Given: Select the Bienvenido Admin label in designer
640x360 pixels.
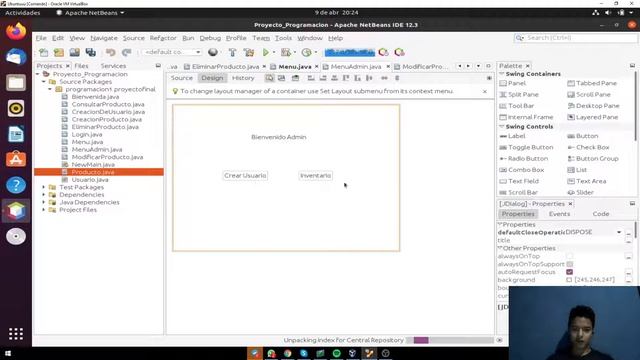Looking at the screenshot, I should (279, 137).
